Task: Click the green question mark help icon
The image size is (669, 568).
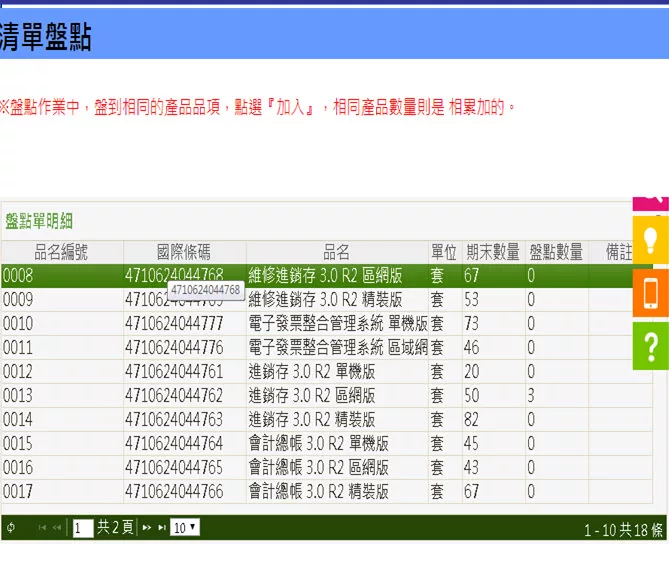Action: [650, 346]
